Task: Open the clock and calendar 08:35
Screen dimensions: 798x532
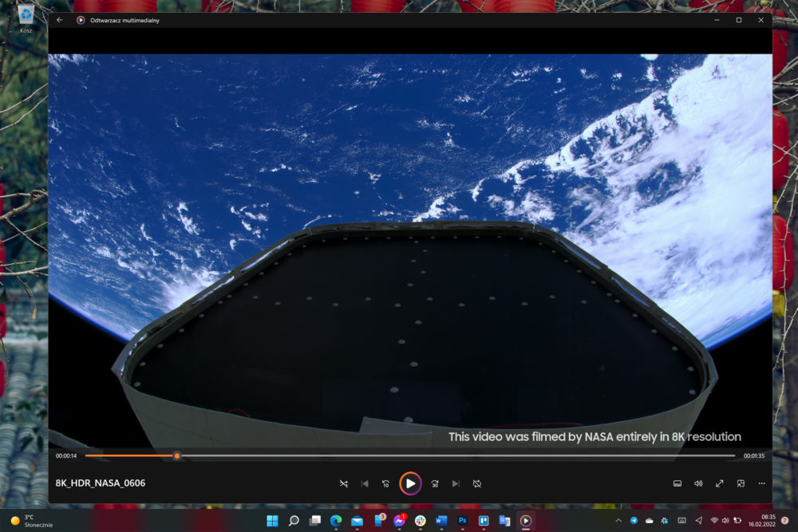Action: [x=762, y=520]
